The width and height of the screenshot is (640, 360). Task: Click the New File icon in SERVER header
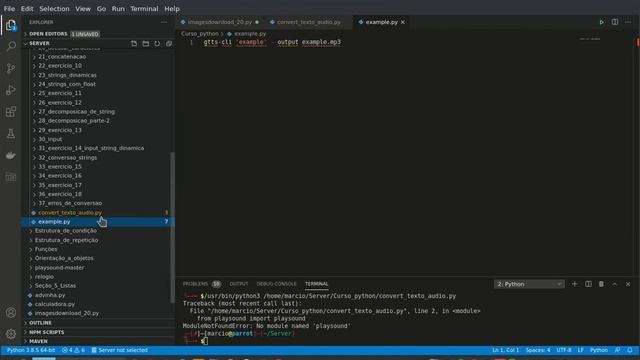point(134,43)
